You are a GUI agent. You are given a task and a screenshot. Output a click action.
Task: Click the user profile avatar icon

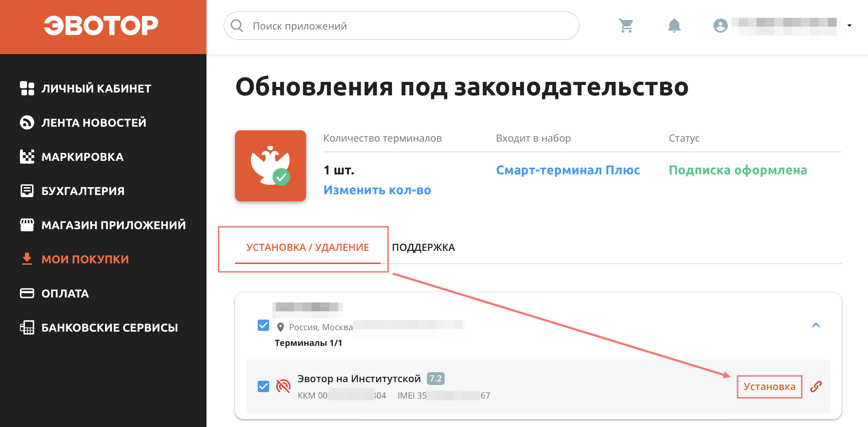click(x=720, y=26)
